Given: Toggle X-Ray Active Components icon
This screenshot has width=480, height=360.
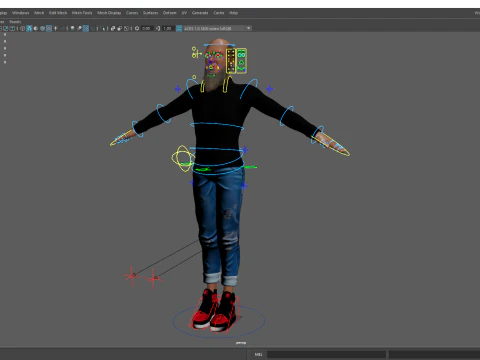Looking at the screenshot, I should (119, 28).
